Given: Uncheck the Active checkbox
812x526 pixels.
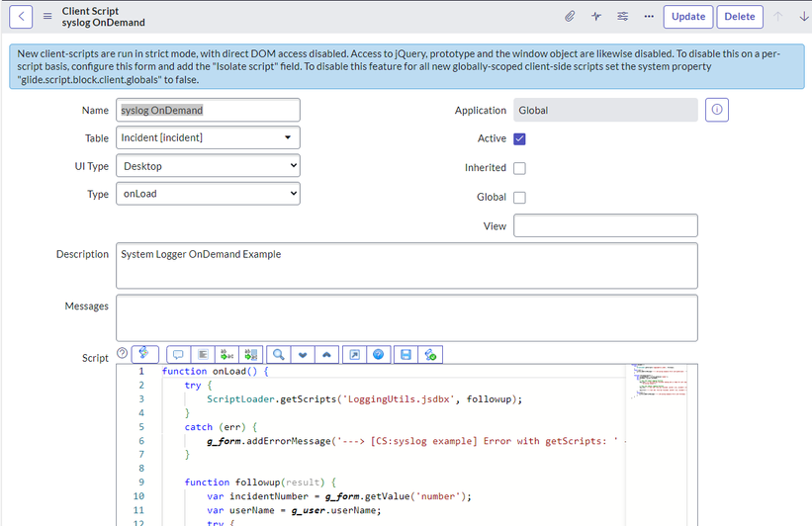Looking at the screenshot, I should (519, 138).
